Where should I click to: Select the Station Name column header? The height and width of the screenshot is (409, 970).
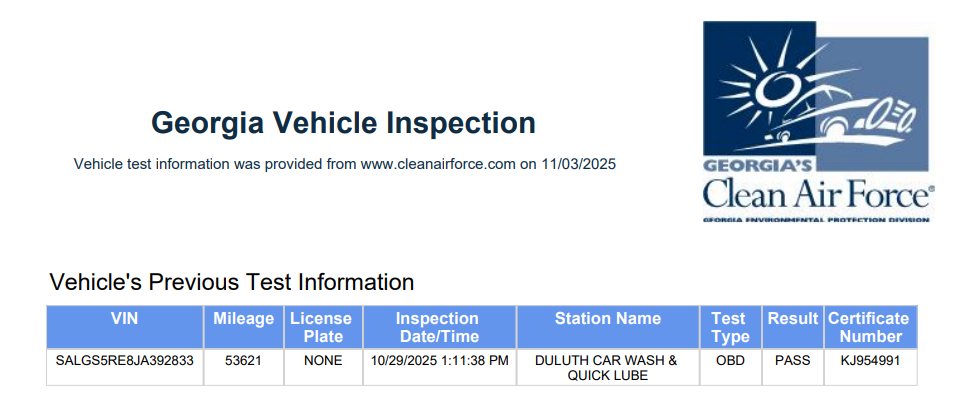point(607,319)
